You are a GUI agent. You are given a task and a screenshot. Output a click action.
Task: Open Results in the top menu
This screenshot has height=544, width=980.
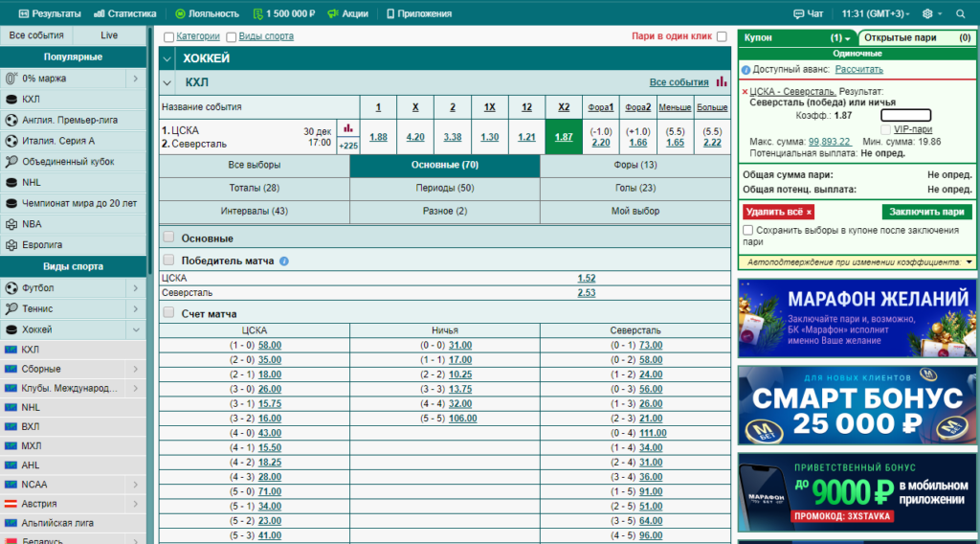tap(50, 13)
